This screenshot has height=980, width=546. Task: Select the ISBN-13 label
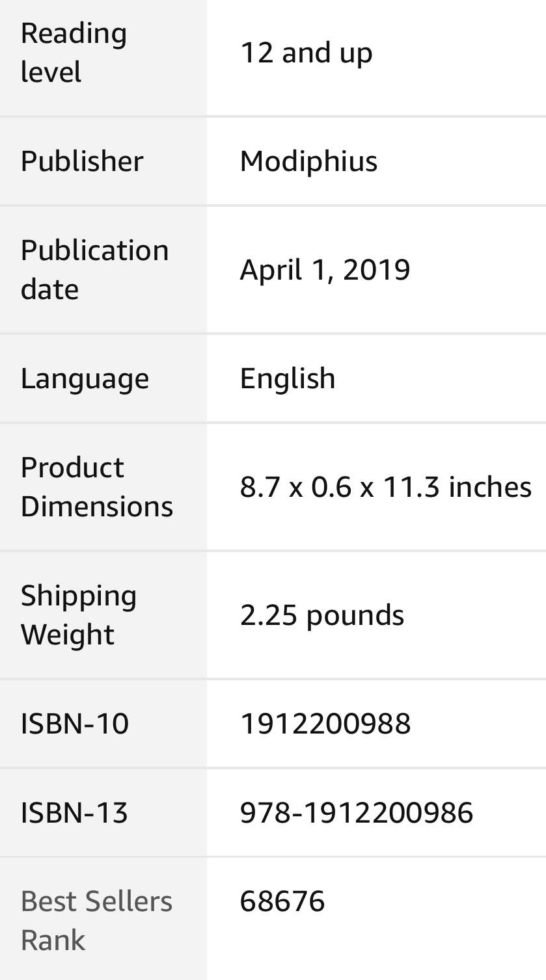point(75,813)
